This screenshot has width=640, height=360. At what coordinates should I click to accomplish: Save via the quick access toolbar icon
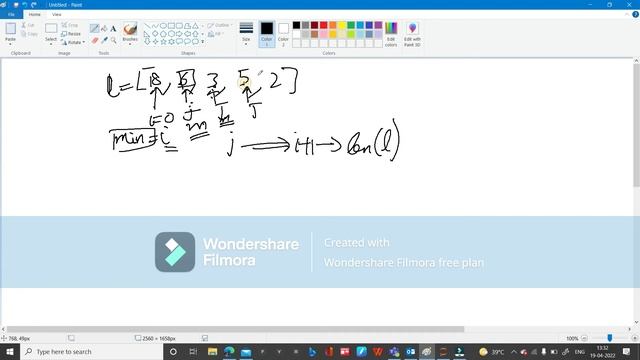point(16,5)
